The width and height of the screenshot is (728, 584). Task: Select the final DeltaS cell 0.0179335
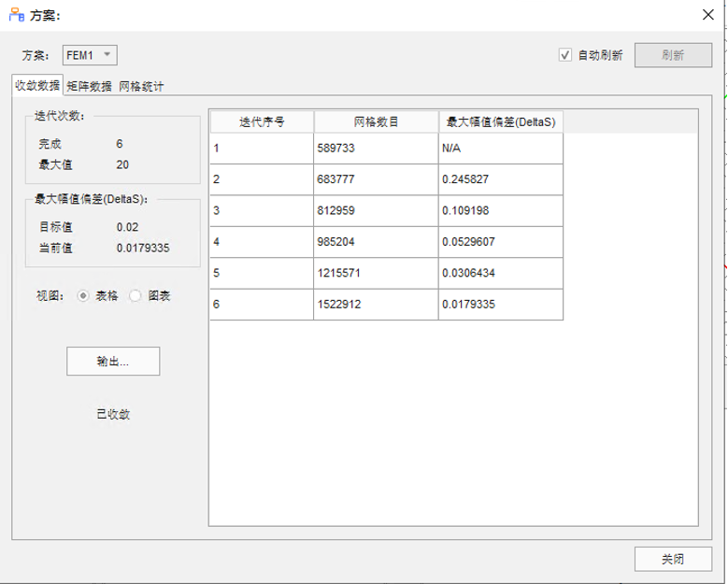coord(501,304)
